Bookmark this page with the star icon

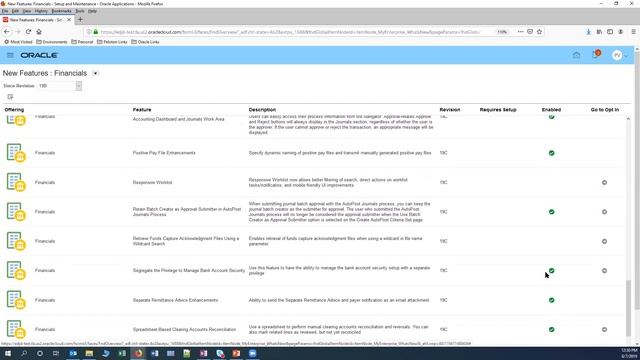coord(539,31)
